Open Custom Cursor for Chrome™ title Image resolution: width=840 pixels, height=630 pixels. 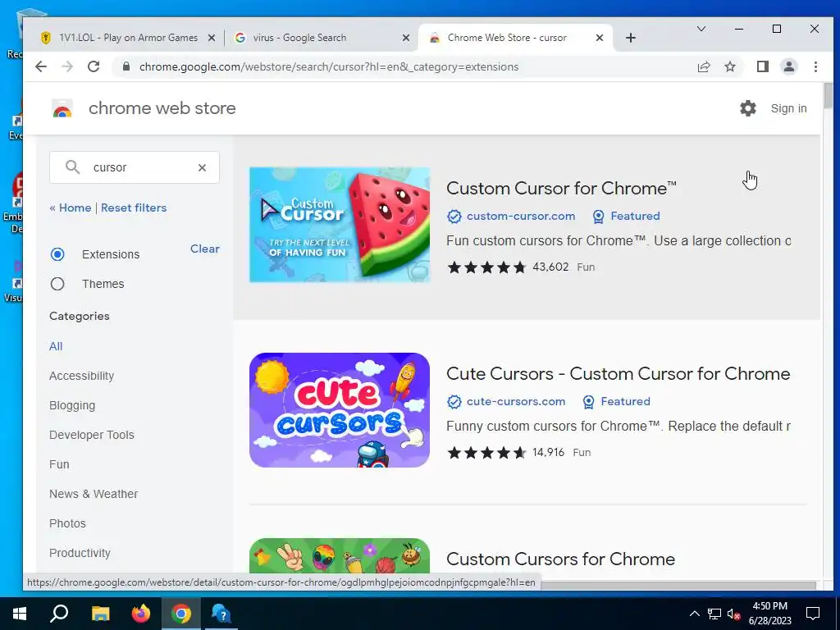pyautogui.click(x=561, y=188)
